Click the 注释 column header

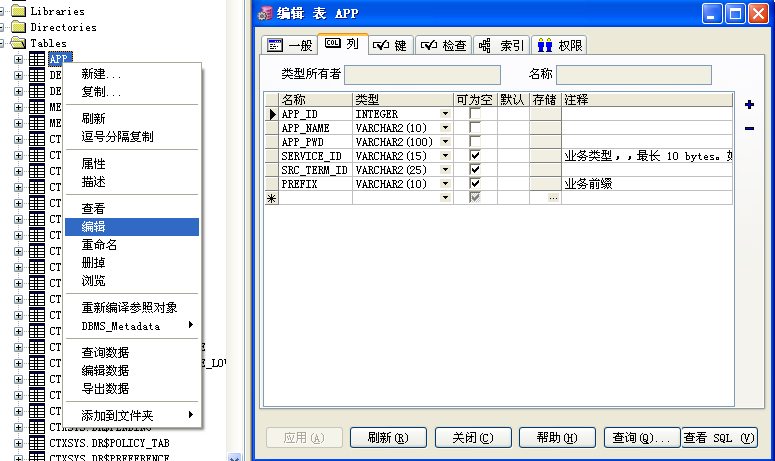coord(647,100)
